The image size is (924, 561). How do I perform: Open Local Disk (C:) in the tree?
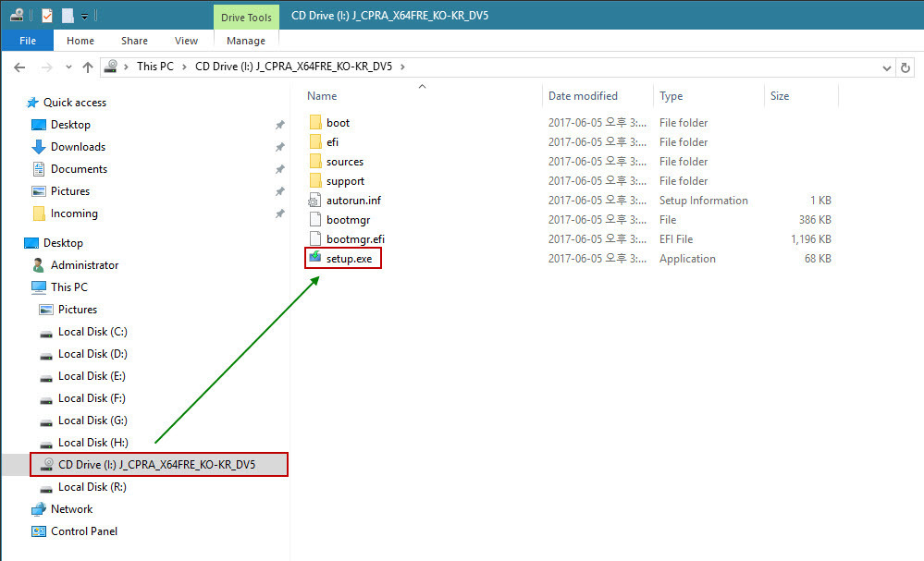pos(92,332)
